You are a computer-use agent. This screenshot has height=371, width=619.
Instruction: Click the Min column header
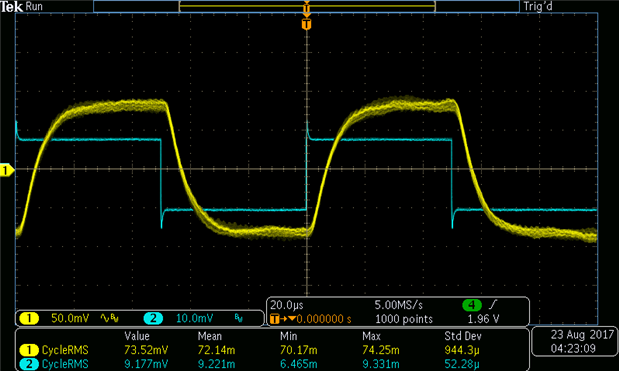(289, 336)
